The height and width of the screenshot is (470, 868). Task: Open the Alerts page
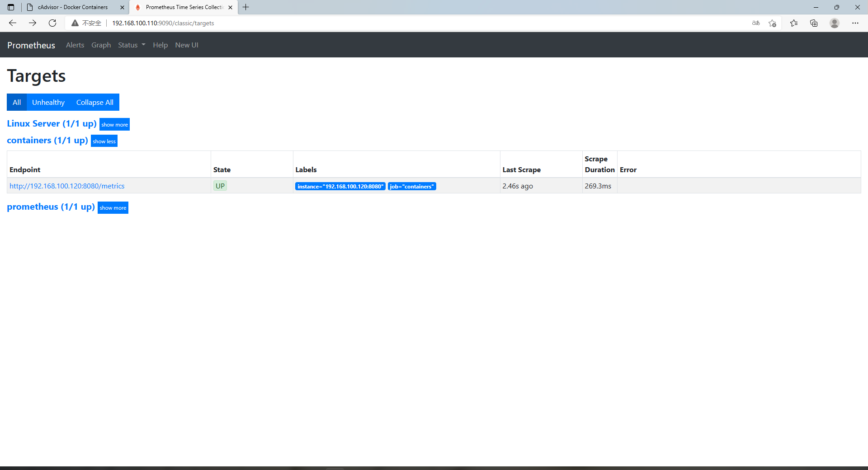pos(75,45)
